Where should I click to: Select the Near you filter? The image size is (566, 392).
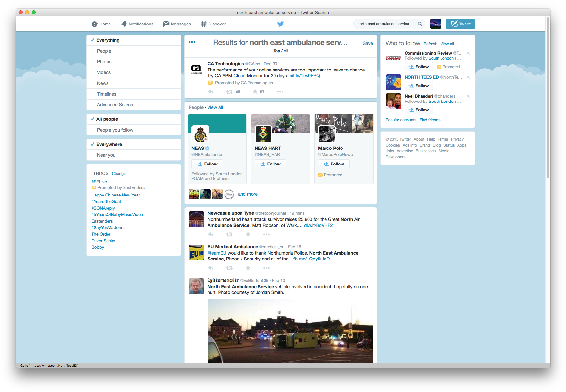pos(106,155)
